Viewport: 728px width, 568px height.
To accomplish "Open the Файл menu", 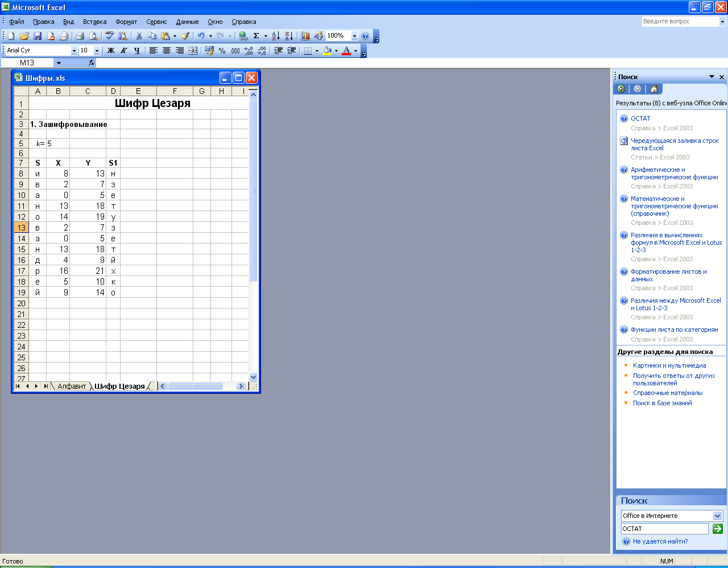I will point(16,22).
